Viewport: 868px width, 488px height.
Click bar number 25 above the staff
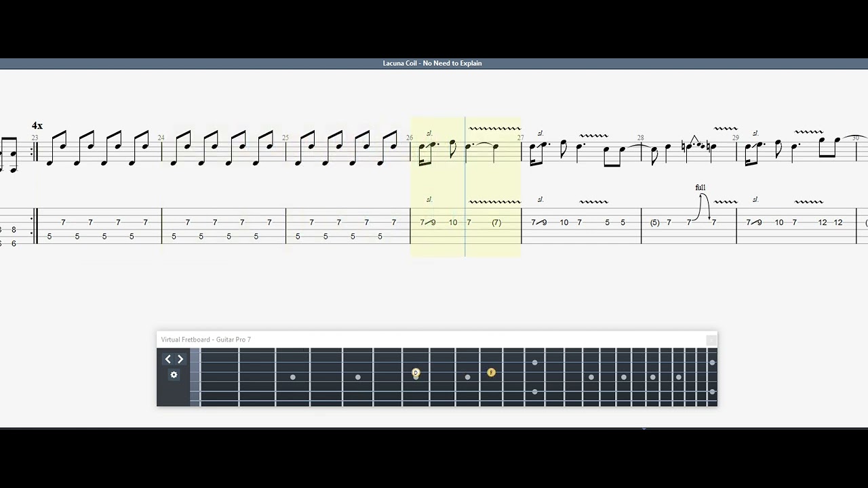(285, 138)
